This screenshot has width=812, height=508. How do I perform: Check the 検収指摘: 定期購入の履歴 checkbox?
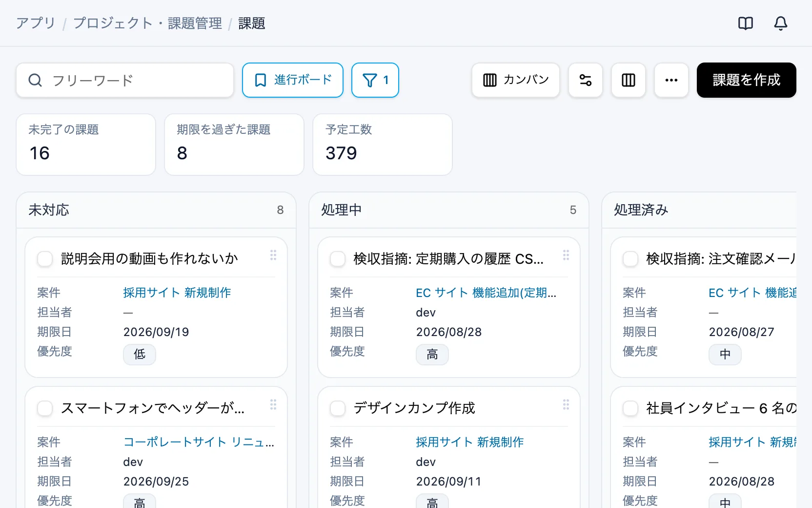tap(338, 259)
